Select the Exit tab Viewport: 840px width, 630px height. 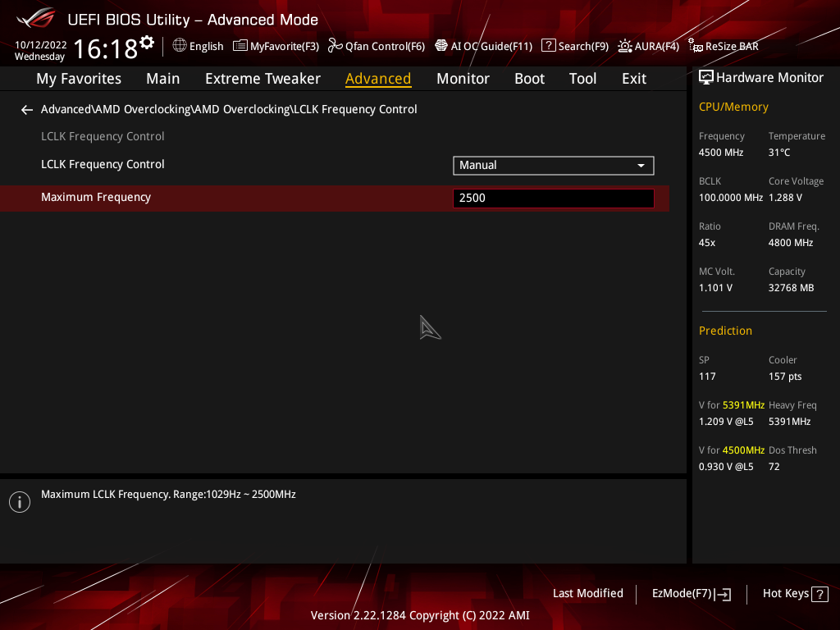[x=634, y=79]
